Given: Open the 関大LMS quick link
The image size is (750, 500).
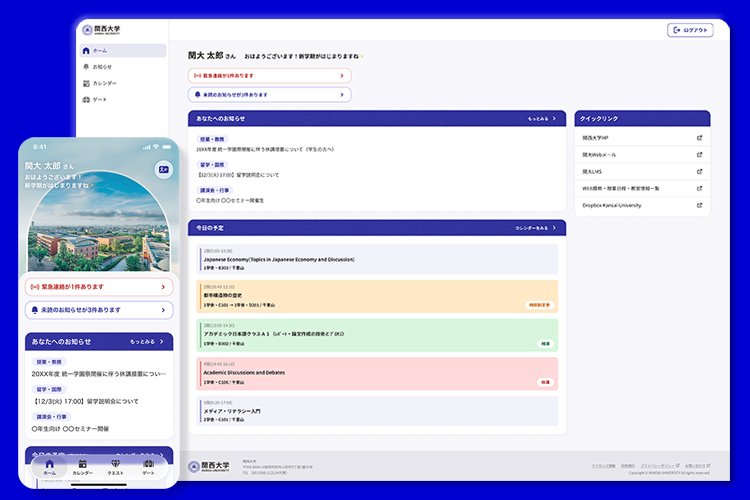Looking at the screenshot, I should coord(642,171).
